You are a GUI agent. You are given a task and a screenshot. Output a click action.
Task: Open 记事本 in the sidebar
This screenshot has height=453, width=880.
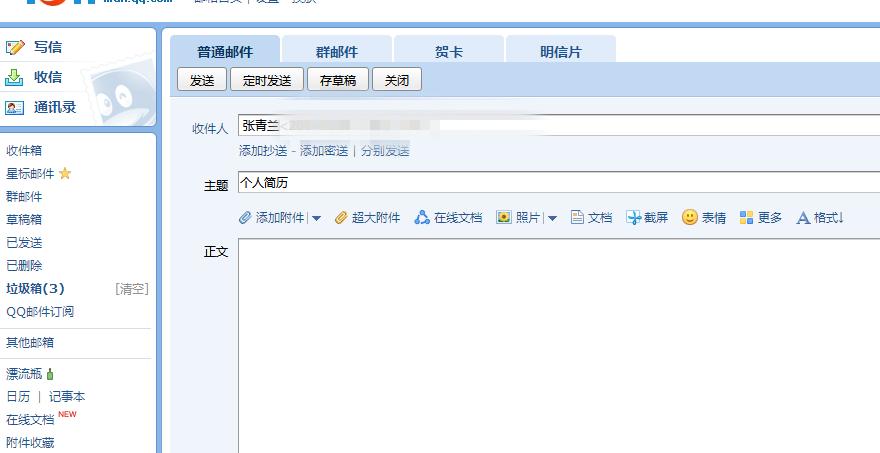tap(67, 397)
